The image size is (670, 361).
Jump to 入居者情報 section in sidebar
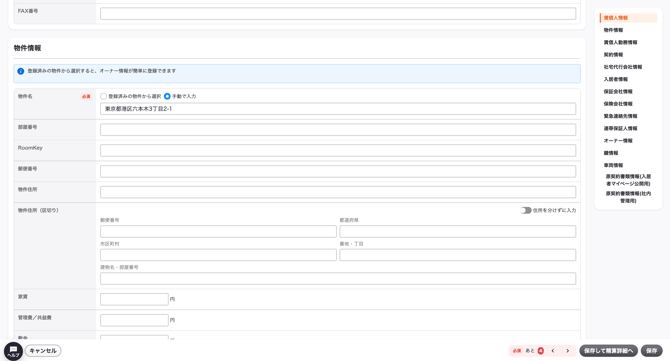pos(616,79)
